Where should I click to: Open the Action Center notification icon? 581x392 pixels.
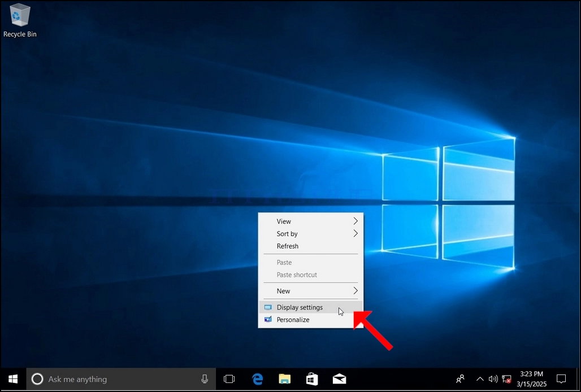tap(561, 379)
